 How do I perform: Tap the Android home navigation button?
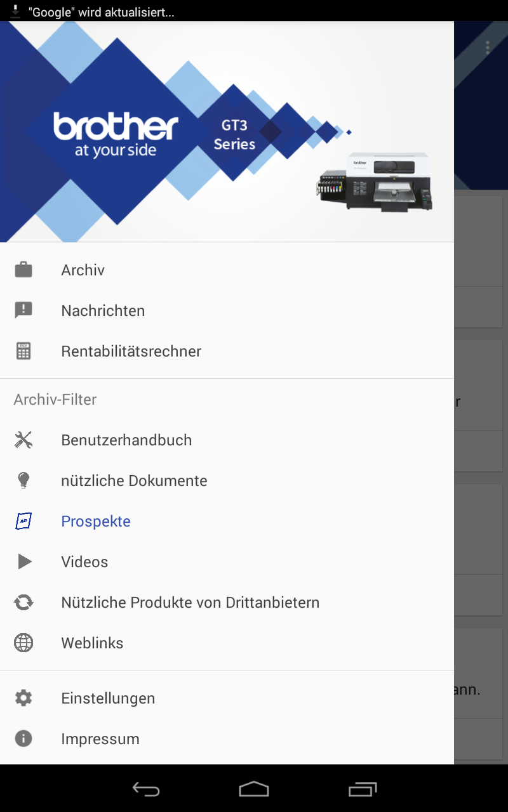[254, 789]
